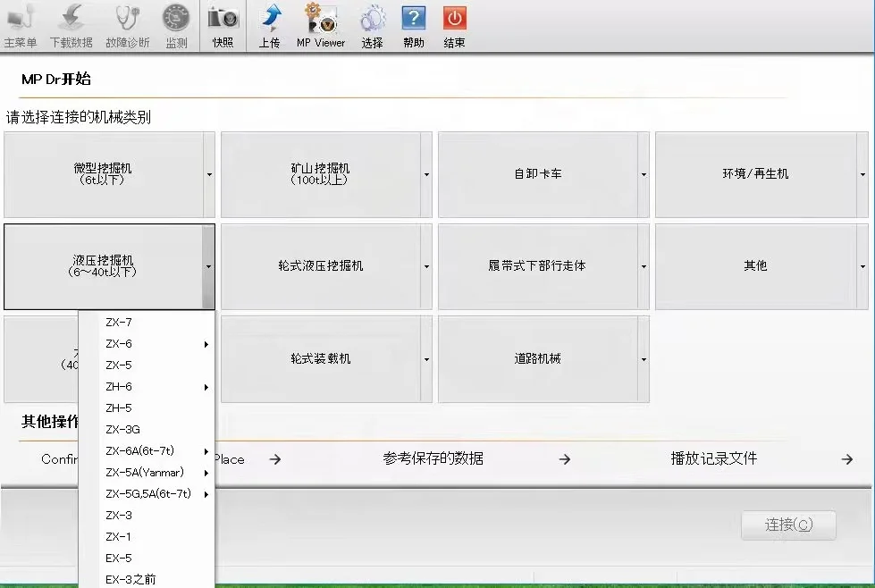Screen dimensions: 875x588
Task: Select ZX-3 in the model list
Action: tap(147, 516)
